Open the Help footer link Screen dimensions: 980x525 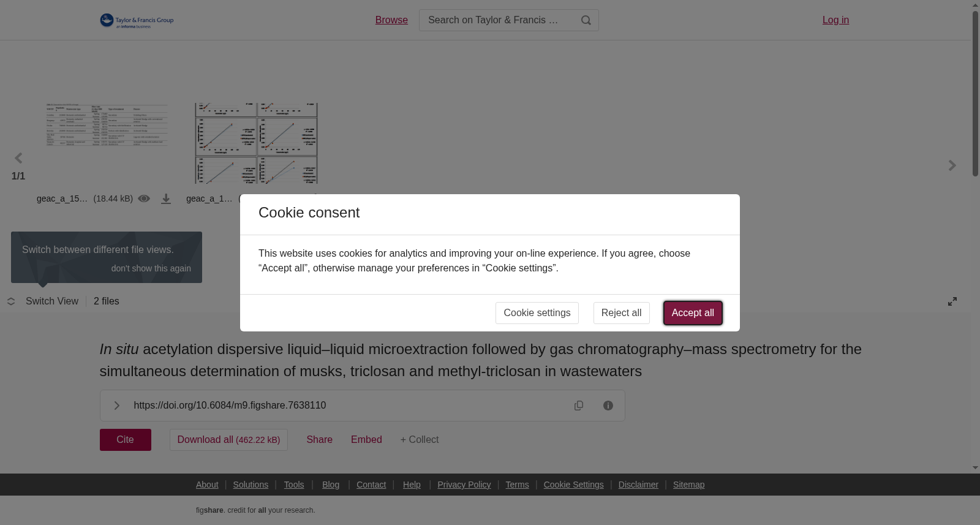[x=412, y=485]
